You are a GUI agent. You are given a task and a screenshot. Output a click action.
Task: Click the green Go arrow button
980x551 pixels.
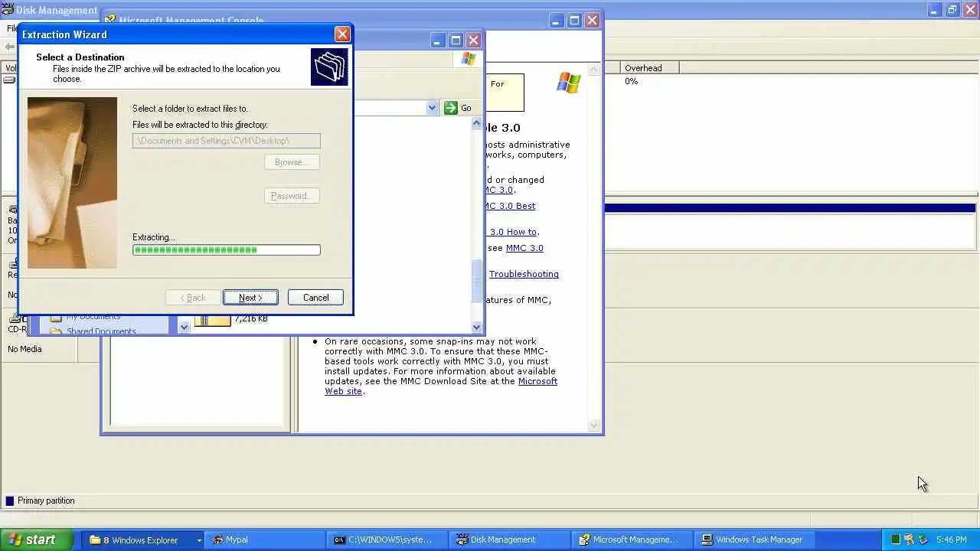pyautogui.click(x=451, y=108)
